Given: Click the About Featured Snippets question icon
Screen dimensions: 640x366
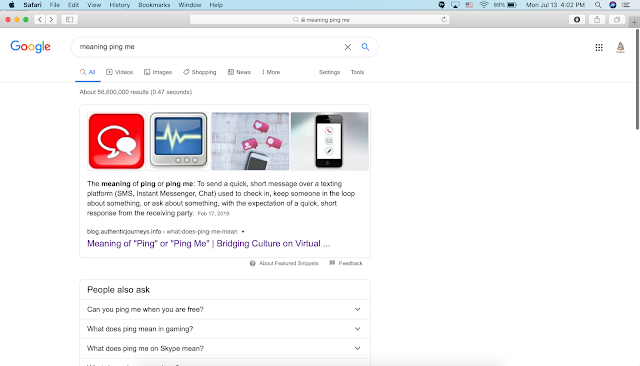Looking at the screenshot, I should click(x=253, y=263).
